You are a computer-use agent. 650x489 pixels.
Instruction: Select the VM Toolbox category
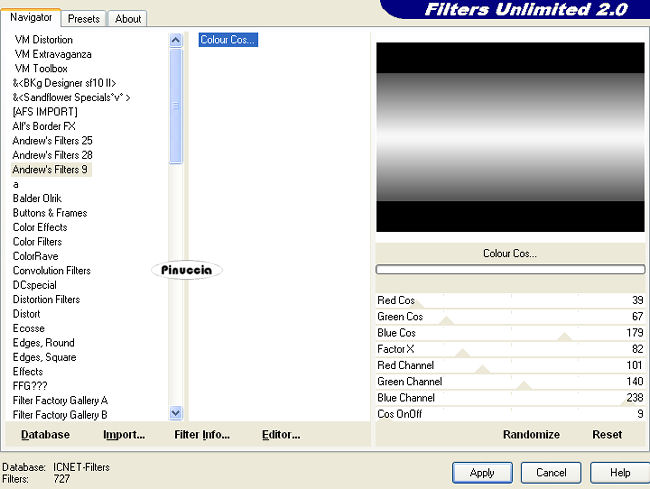[41, 68]
